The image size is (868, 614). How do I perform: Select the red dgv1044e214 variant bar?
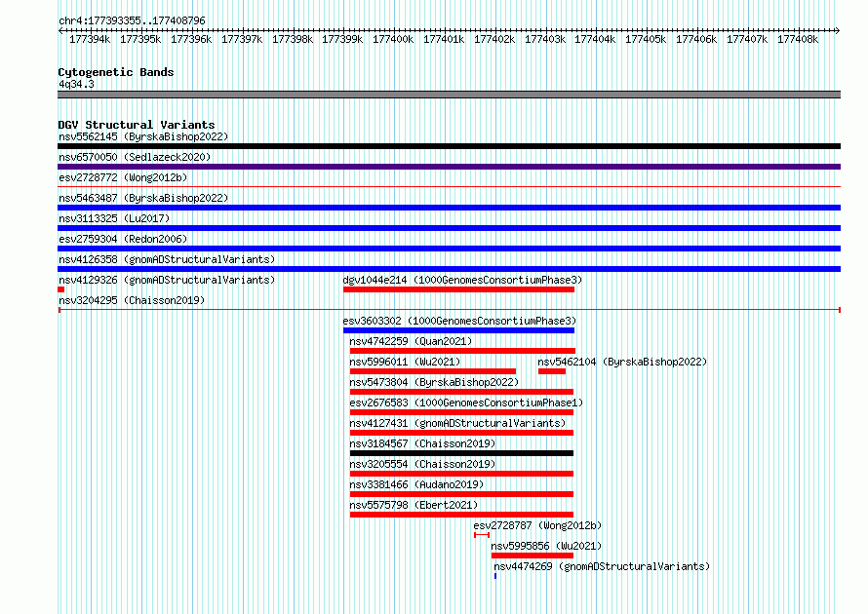458,289
